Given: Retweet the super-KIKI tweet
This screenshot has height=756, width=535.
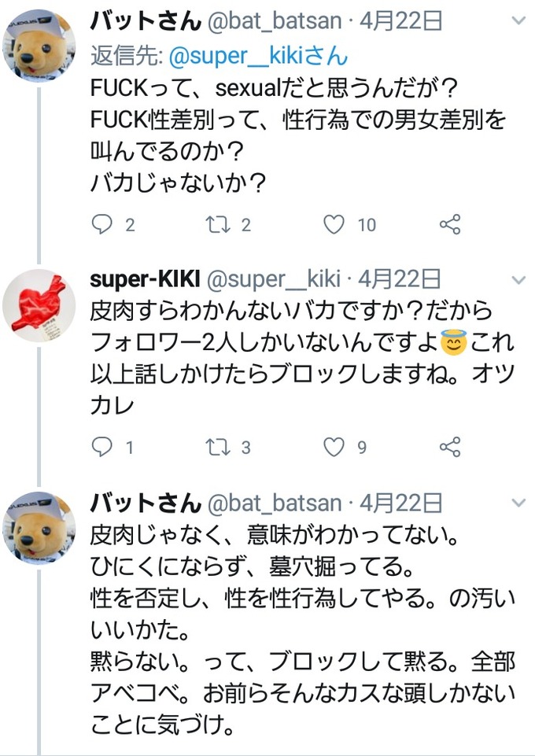Looking at the screenshot, I should coord(216,448).
